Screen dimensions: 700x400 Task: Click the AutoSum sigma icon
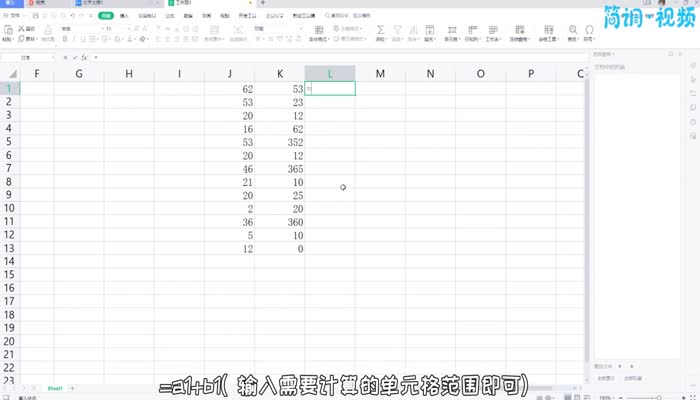tap(381, 31)
